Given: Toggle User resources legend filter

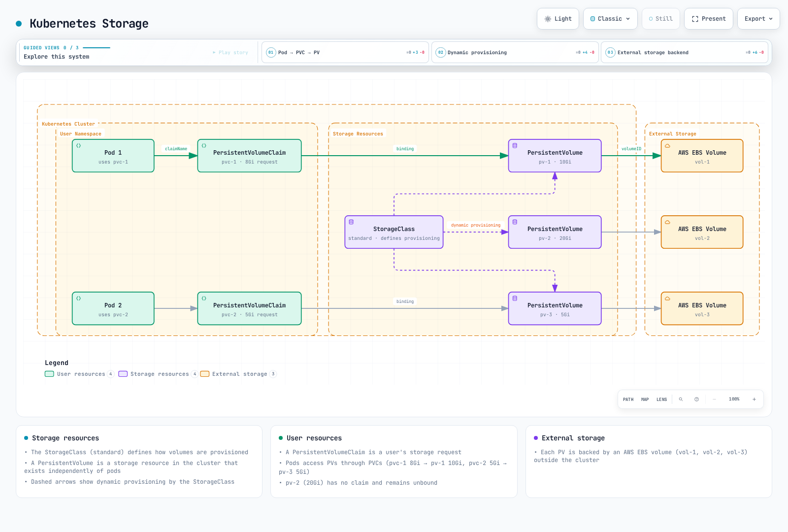Looking at the screenshot, I should [x=79, y=374].
